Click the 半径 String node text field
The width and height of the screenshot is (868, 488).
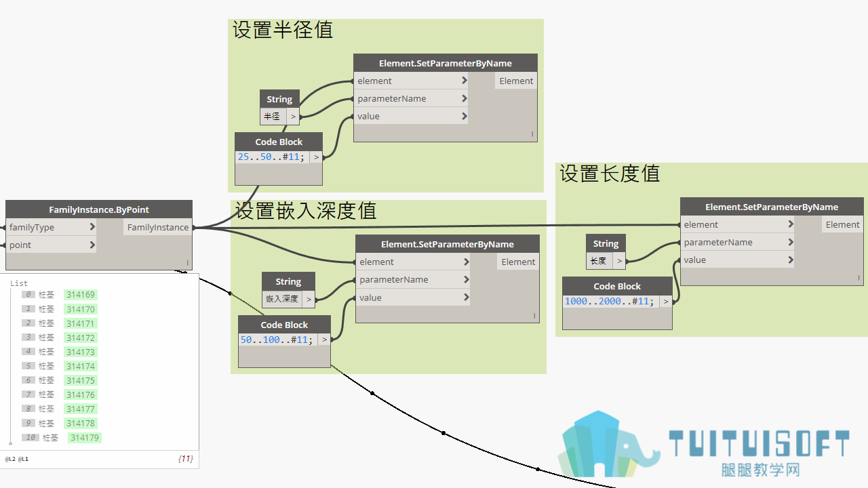(x=273, y=117)
